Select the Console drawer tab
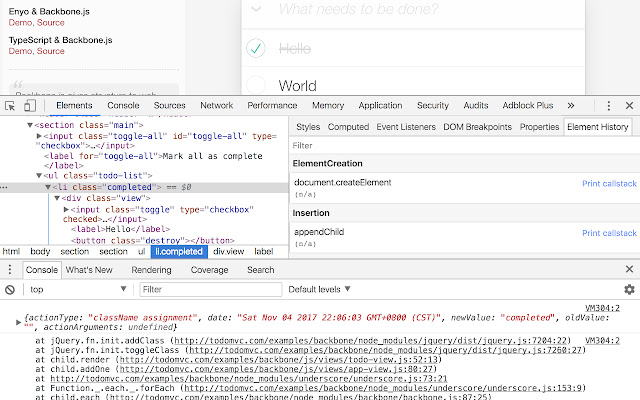This screenshot has height=400, width=640. point(42,270)
